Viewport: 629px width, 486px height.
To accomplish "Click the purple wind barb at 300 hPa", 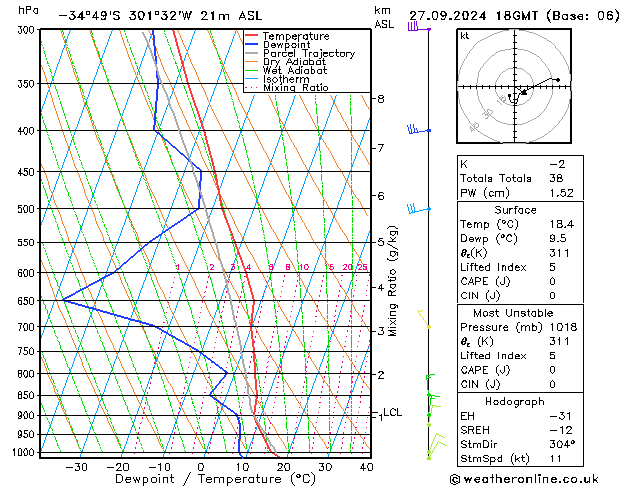I will pyautogui.click(x=419, y=27).
